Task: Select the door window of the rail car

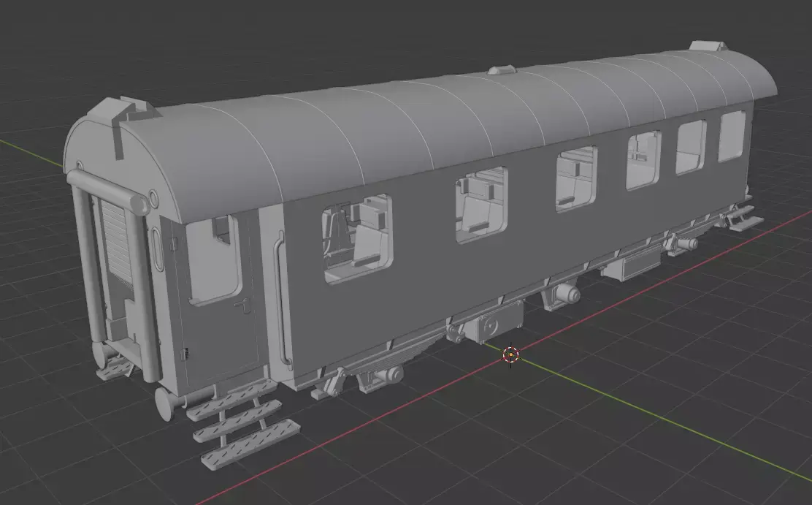Action: [x=213, y=259]
